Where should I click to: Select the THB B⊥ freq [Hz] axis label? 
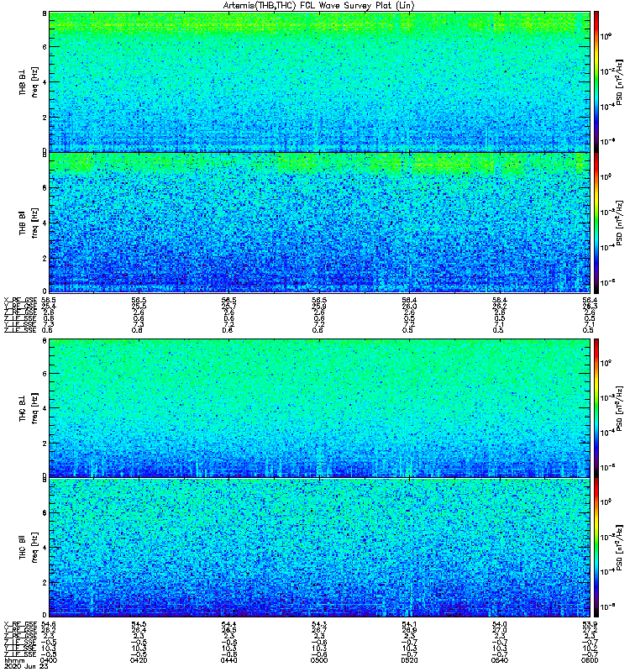(x=29, y=81)
